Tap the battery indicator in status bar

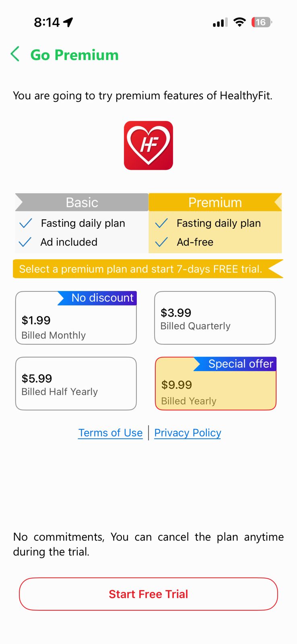tap(261, 22)
